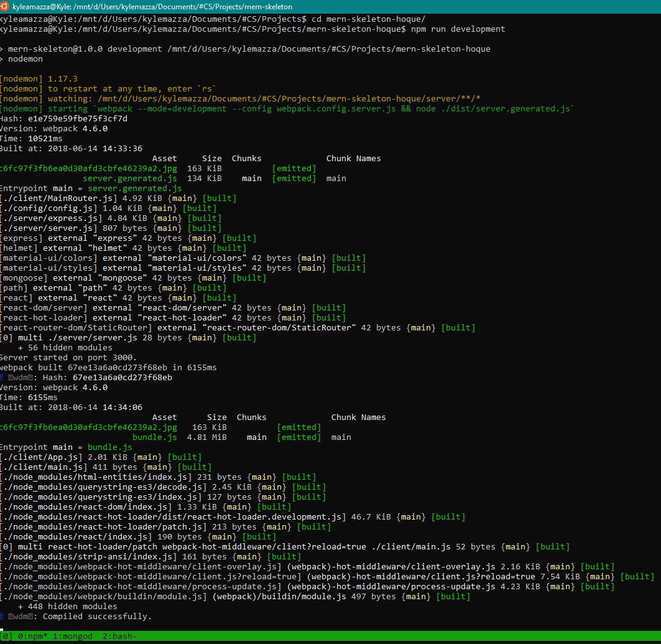Click '[./client/MainRouter.js]' module line
This screenshot has height=644, width=661.
click(x=118, y=198)
